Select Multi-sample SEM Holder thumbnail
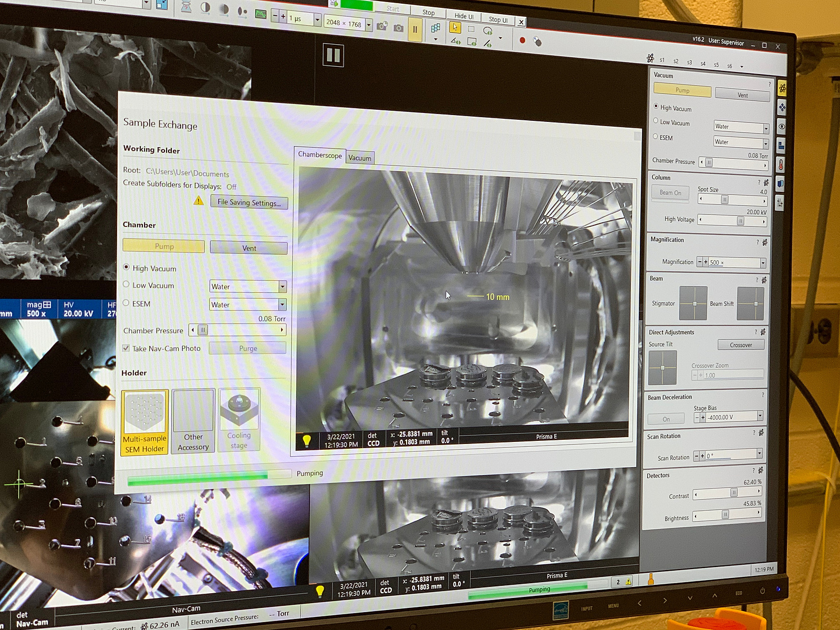This screenshot has width=840, height=630. tap(144, 422)
